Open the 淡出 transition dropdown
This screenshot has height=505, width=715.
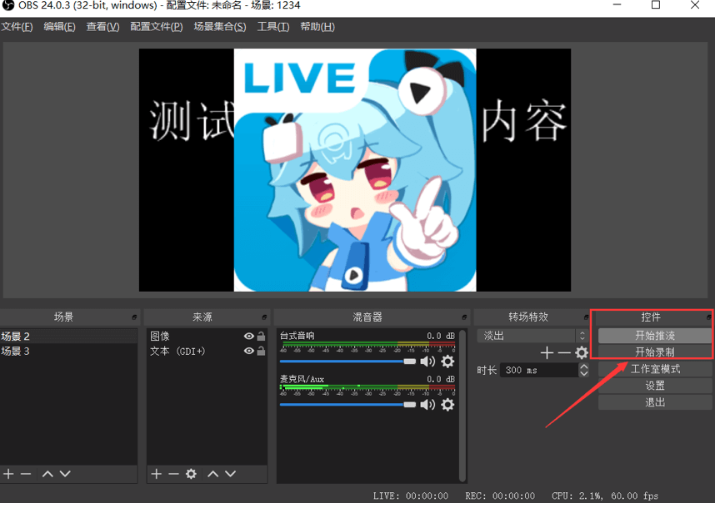click(532, 336)
